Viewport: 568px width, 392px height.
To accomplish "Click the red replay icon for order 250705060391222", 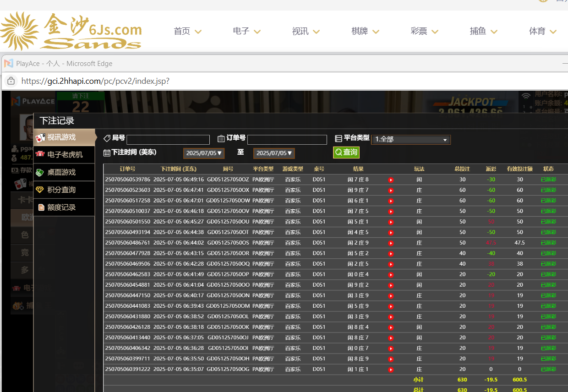I will [391, 370].
